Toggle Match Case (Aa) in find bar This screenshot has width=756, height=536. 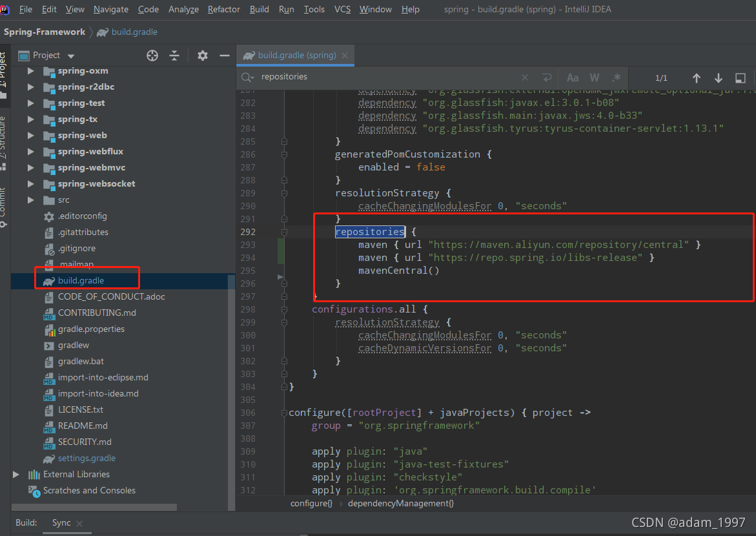(x=573, y=77)
